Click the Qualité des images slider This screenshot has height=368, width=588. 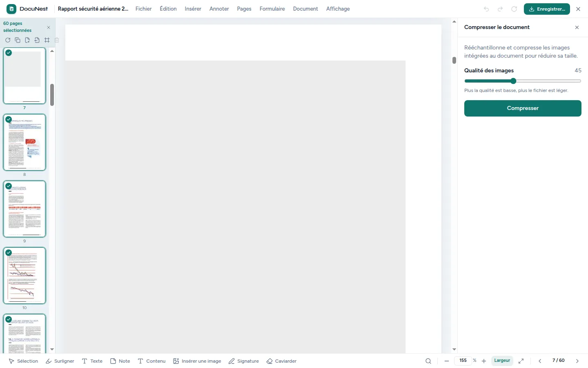[523, 81]
